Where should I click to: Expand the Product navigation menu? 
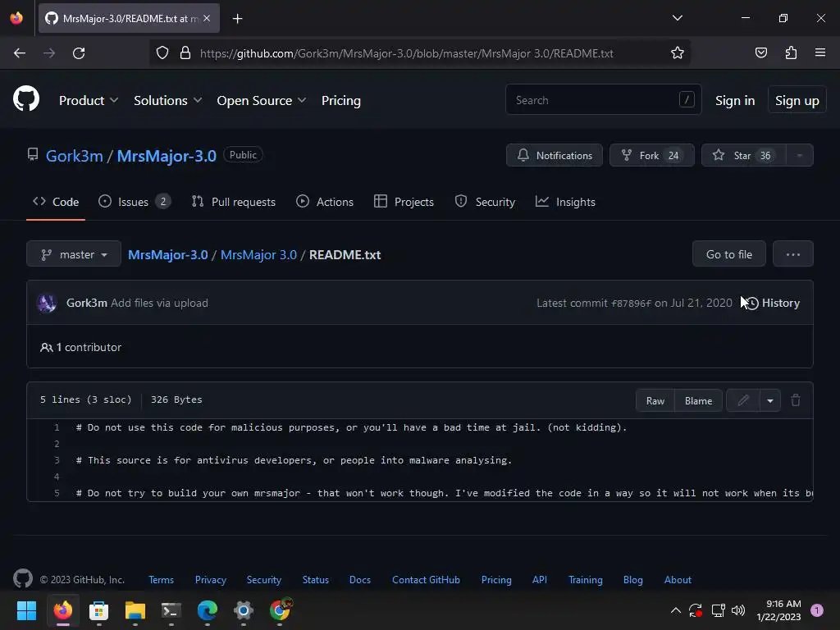89,101
